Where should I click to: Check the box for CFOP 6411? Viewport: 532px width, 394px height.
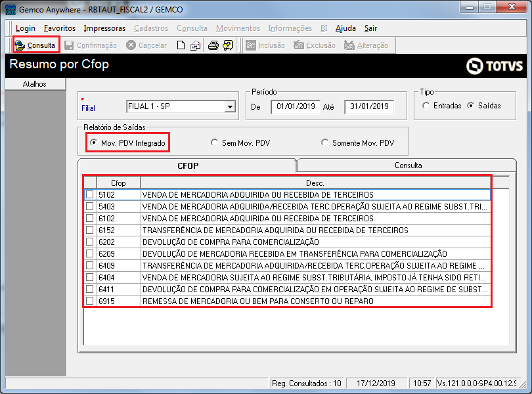coord(90,289)
